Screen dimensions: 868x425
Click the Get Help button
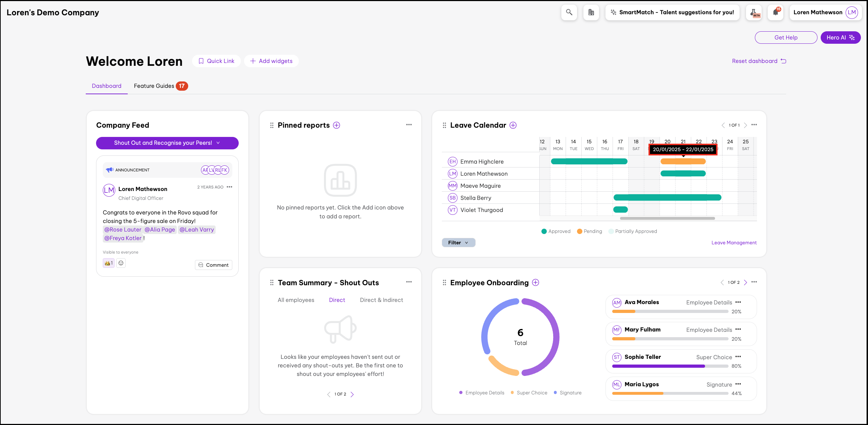[x=786, y=38]
